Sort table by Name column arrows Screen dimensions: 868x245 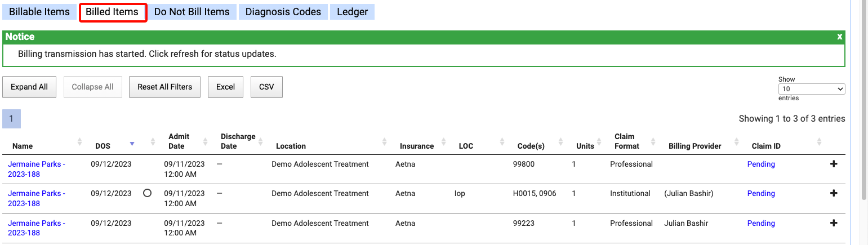[79, 141]
